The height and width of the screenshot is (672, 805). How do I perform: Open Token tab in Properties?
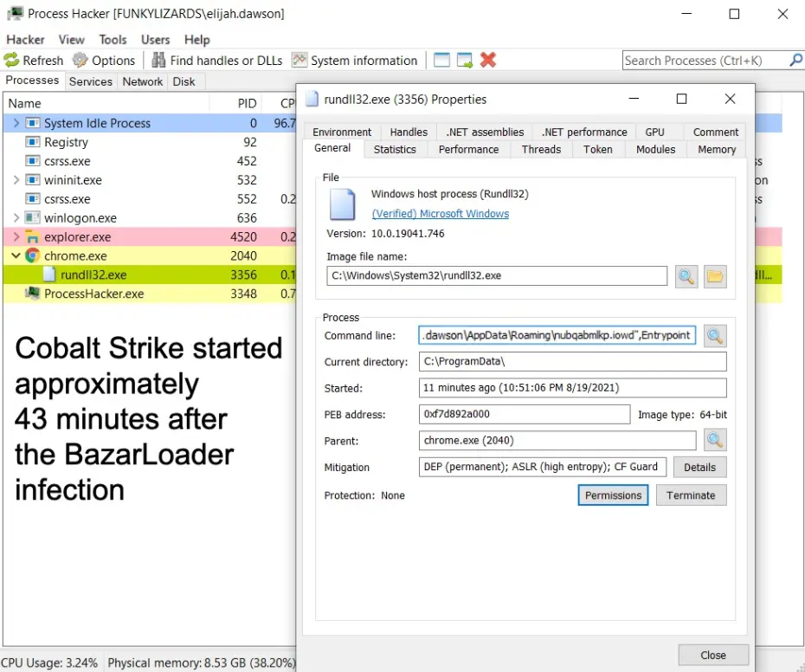[597, 150]
